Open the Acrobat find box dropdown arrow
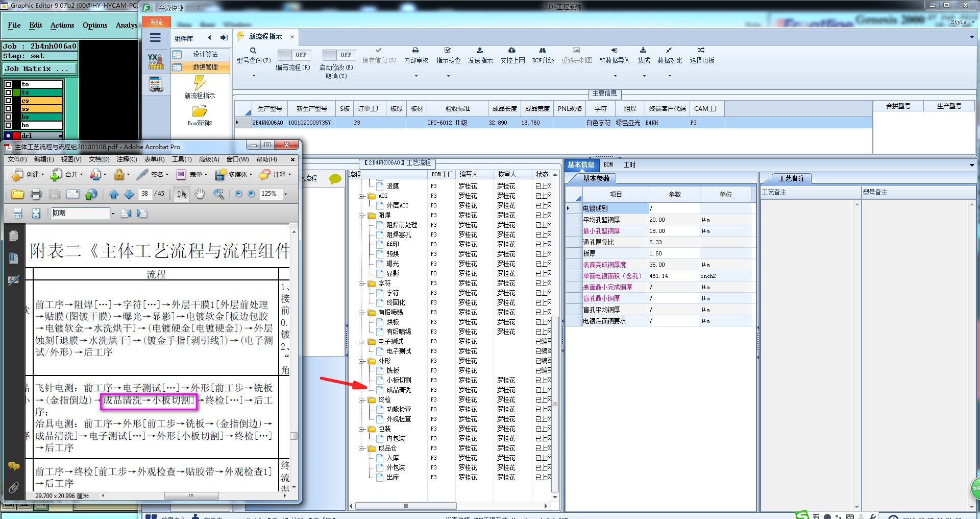 click(112, 214)
